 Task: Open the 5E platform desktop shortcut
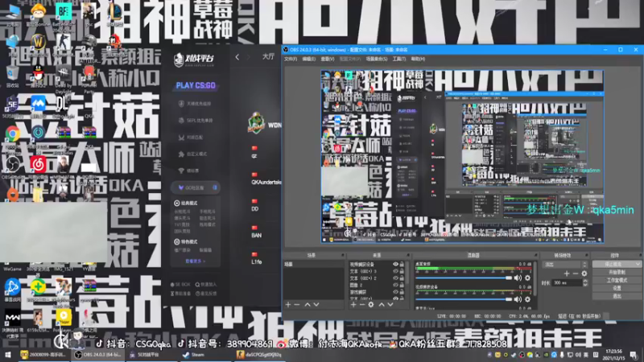coord(12,104)
